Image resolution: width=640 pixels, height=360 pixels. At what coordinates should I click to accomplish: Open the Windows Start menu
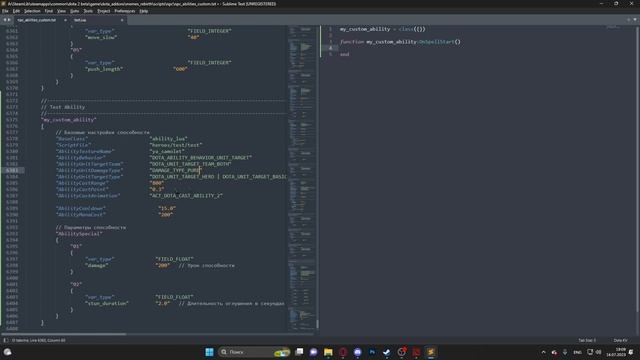(x=209, y=352)
